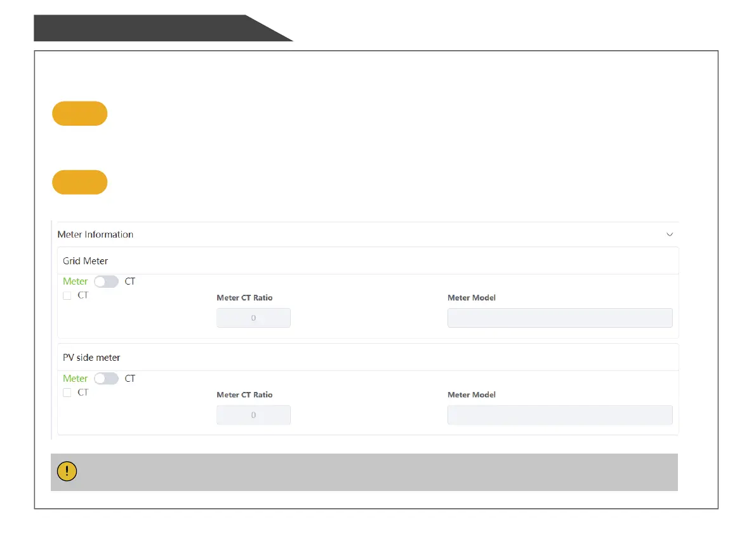Click green Meter label under Grid Meter
Image resolution: width=756 pixels, height=533 pixels.
[x=75, y=281]
